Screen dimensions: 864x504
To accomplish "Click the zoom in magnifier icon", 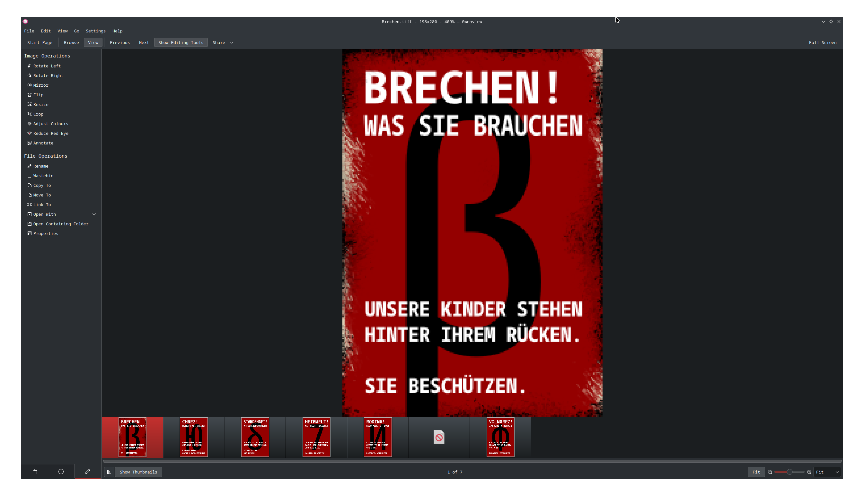I will click(809, 472).
